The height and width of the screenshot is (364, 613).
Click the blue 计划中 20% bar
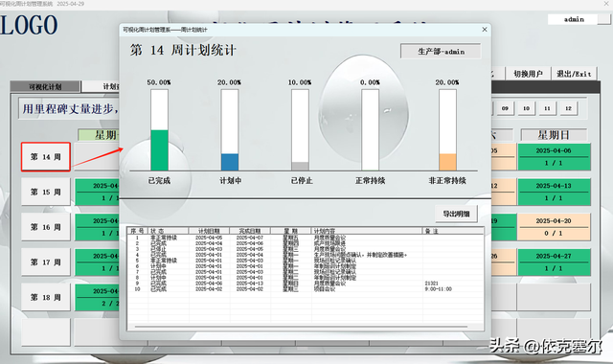coord(230,162)
